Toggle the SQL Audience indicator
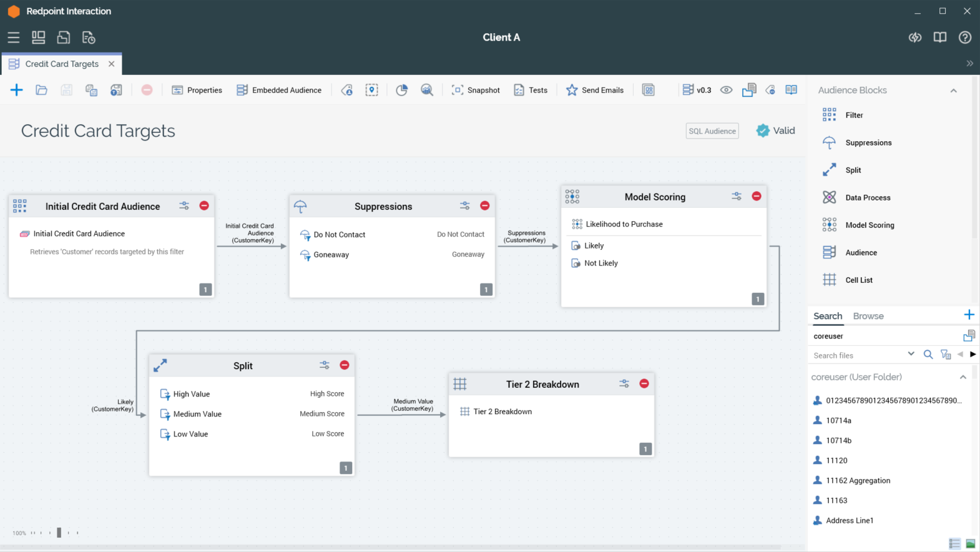This screenshot has height=552, width=980. pyautogui.click(x=712, y=131)
